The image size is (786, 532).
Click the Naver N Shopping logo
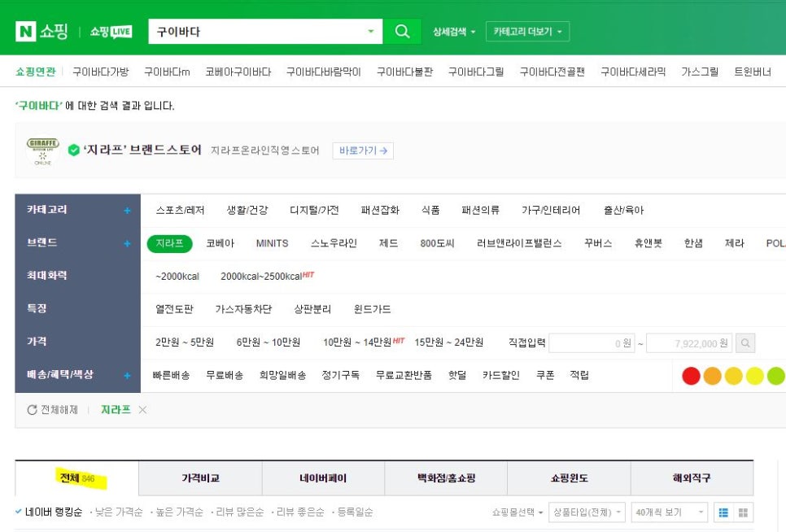click(x=41, y=32)
